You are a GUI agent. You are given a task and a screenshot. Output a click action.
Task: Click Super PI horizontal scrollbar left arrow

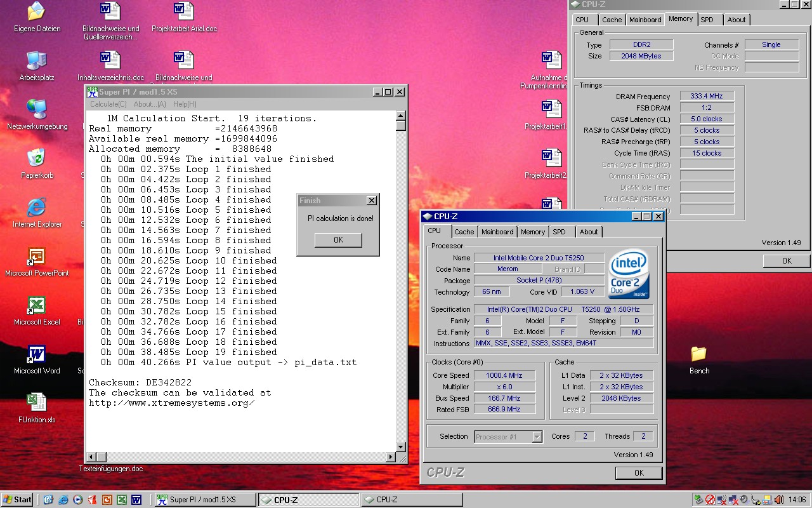(x=91, y=457)
